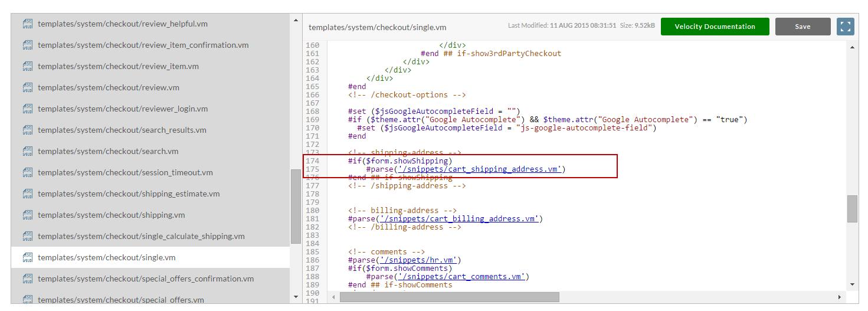Click file icon beside checkout/single.vm
This screenshot has width=868, height=311.
[27, 258]
